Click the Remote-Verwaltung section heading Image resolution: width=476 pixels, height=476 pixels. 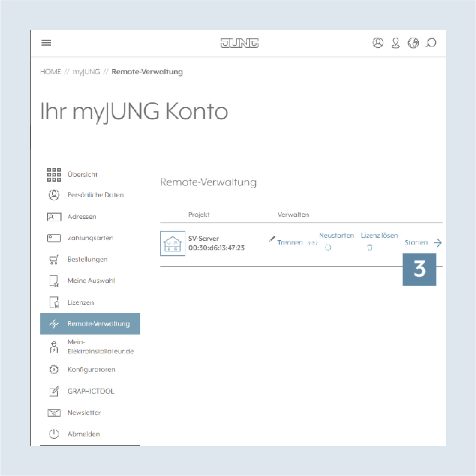pos(209,182)
